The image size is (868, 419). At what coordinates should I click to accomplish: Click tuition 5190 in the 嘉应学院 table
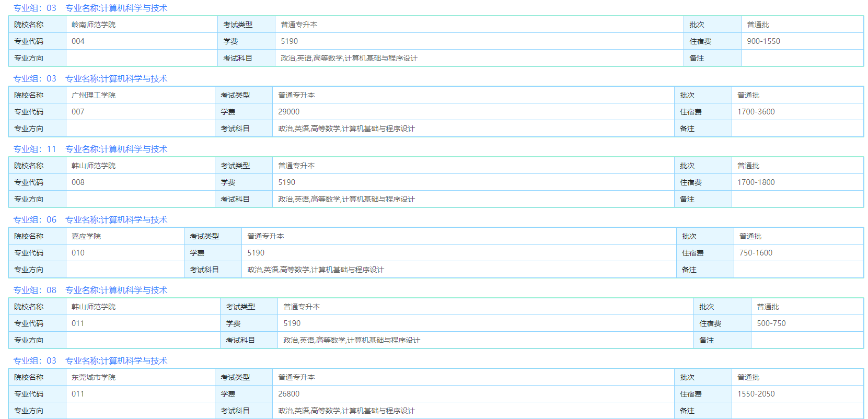click(x=256, y=253)
